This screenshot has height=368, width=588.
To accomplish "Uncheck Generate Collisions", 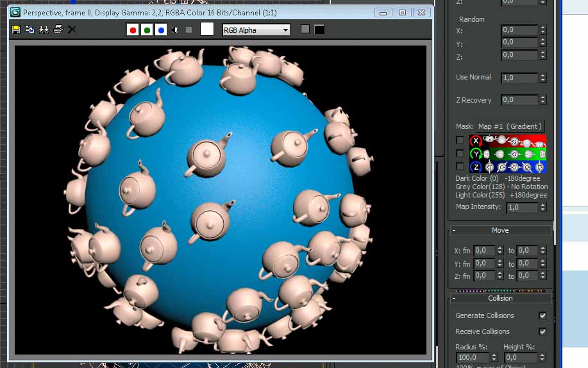I will (542, 315).
